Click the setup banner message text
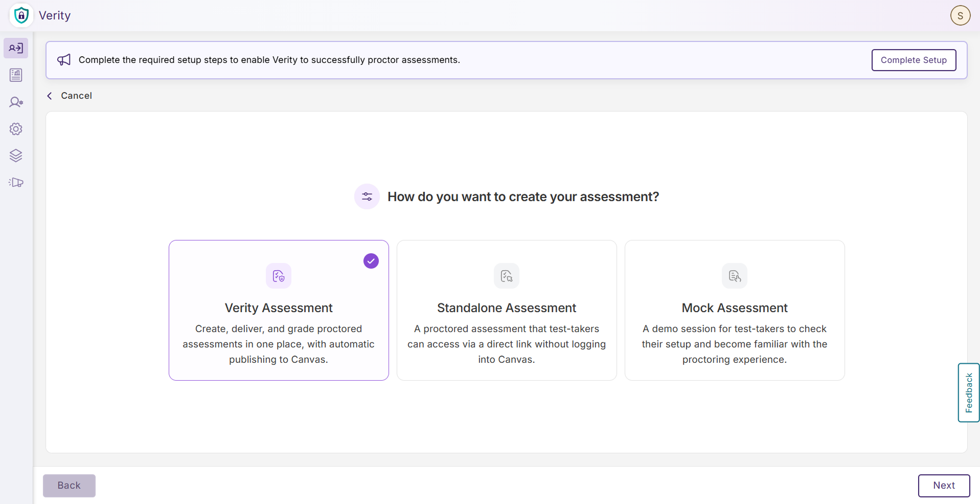Viewport: 980px width, 504px height. coord(269,60)
